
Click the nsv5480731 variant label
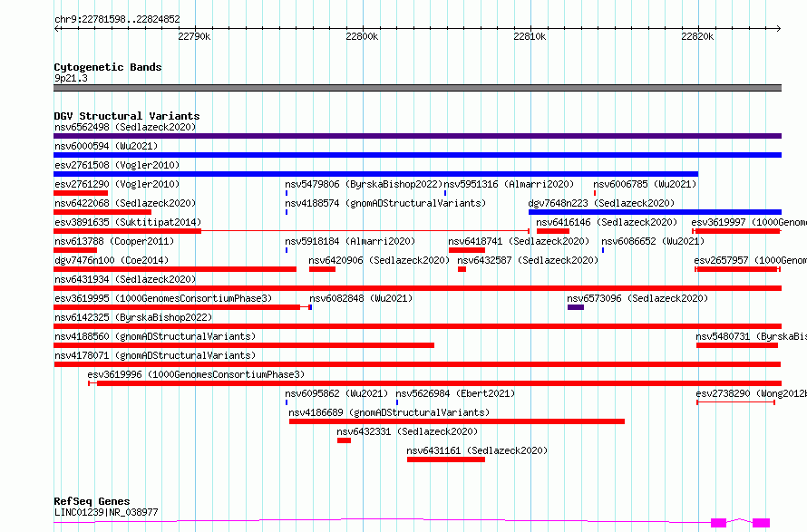pos(752,336)
